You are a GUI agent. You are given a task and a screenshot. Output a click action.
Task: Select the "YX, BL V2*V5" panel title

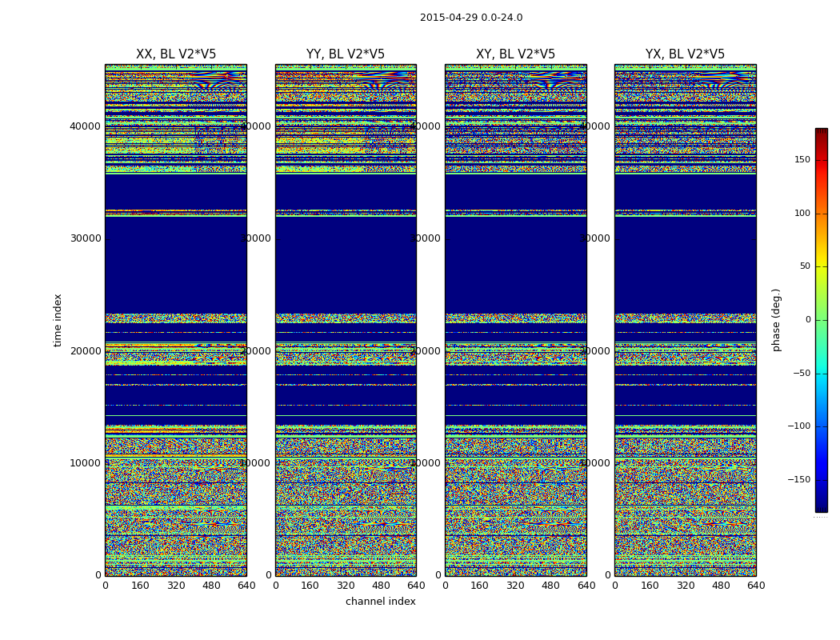(x=685, y=54)
